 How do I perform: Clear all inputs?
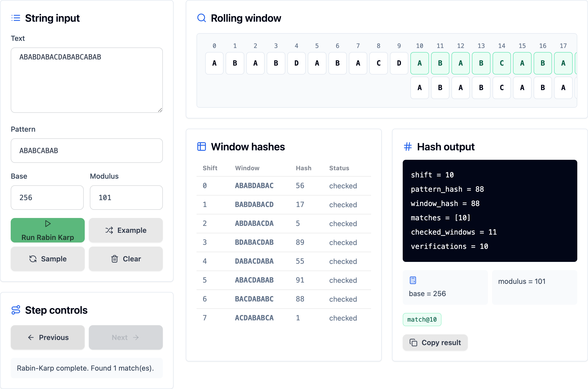click(126, 259)
